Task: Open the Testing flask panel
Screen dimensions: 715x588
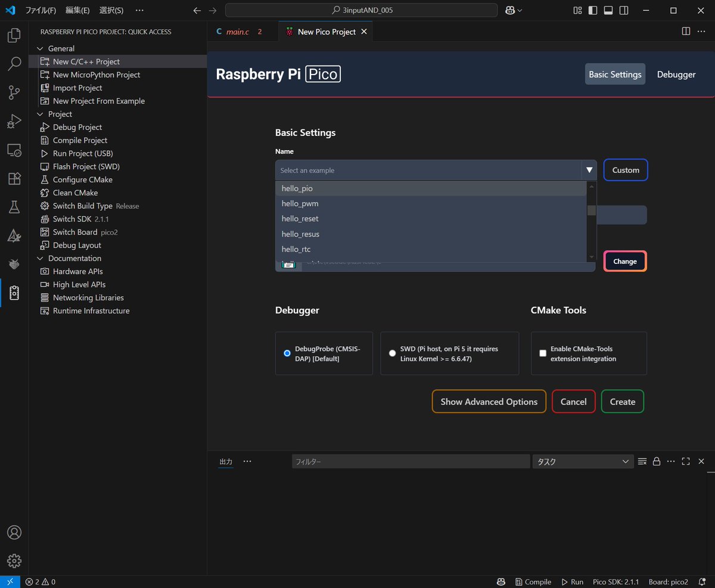Action: [x=14, y=207]
